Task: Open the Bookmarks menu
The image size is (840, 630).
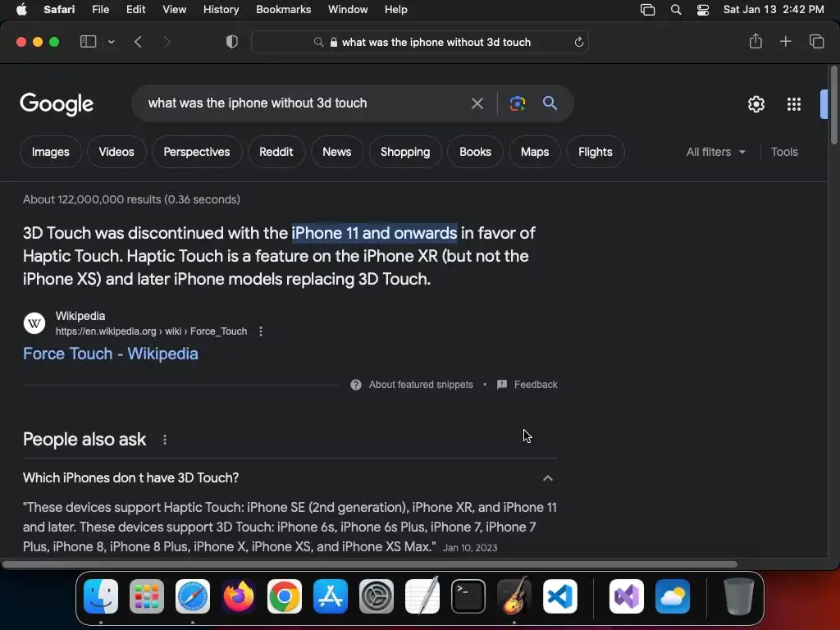Action: [283, 10]
